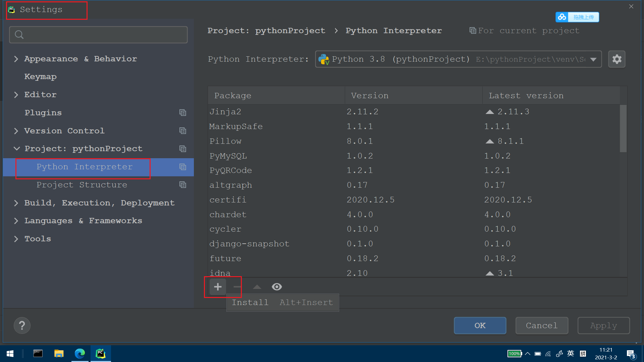
Task: Click the upgrade arrow next to Pillow 8.1.1
Action: (490, 141)
